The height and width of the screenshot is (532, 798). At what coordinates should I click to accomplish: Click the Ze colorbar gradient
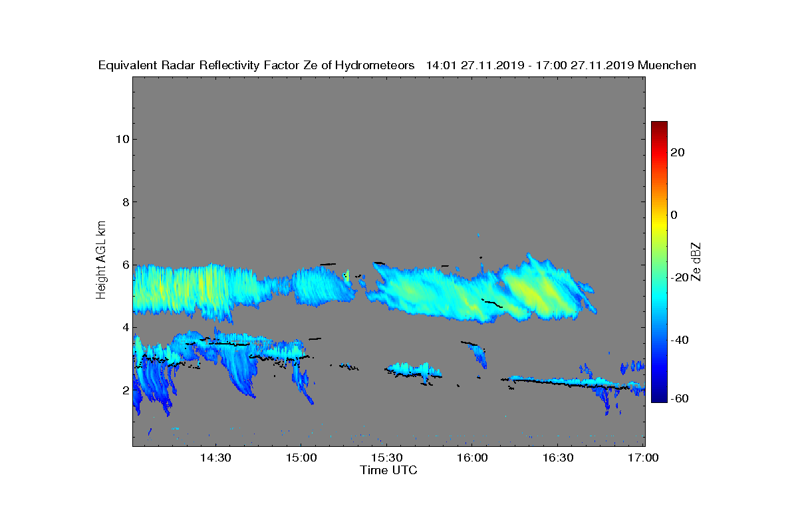pyautogui.click(x=659, y=262)
